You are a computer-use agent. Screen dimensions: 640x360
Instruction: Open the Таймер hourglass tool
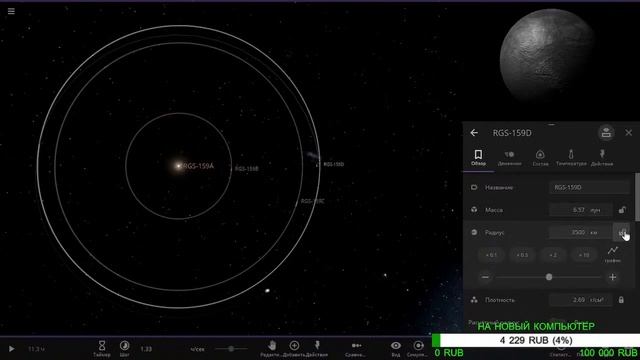point(102,349)
